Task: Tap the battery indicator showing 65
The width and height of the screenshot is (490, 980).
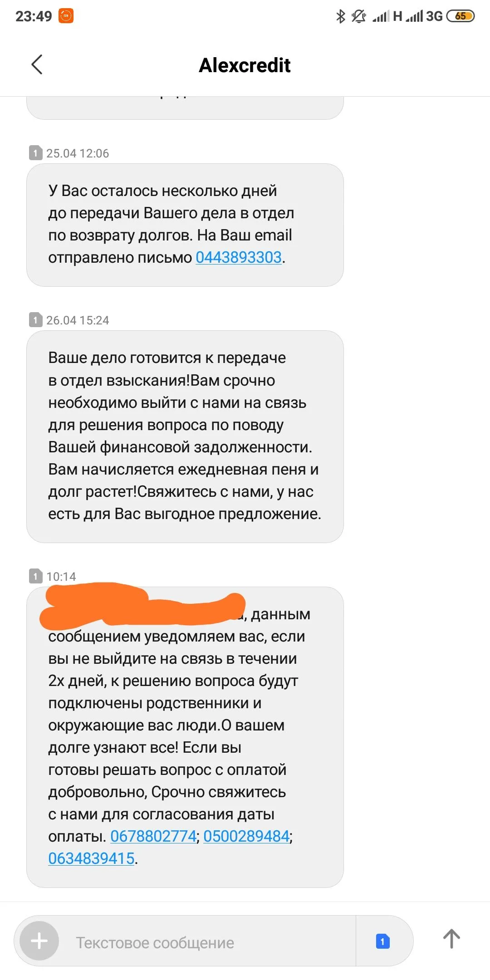Action: 460,16
